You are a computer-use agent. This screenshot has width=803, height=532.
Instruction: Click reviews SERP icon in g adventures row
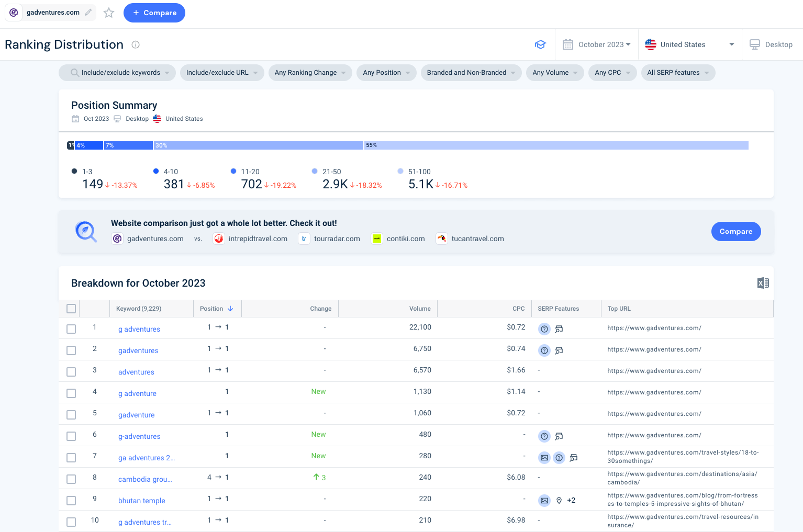(559, 329)
